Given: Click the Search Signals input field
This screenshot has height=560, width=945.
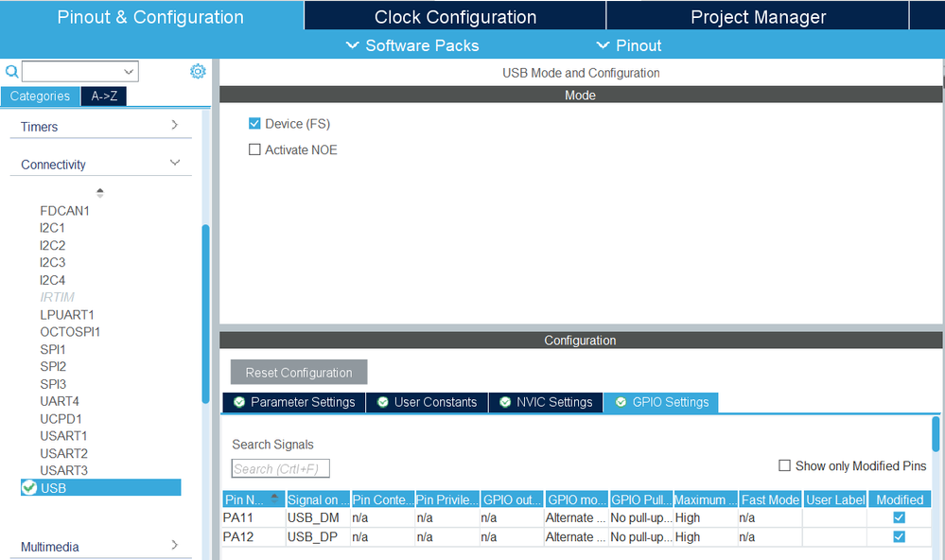Looking at the screenshot, I should coord(280,468).
